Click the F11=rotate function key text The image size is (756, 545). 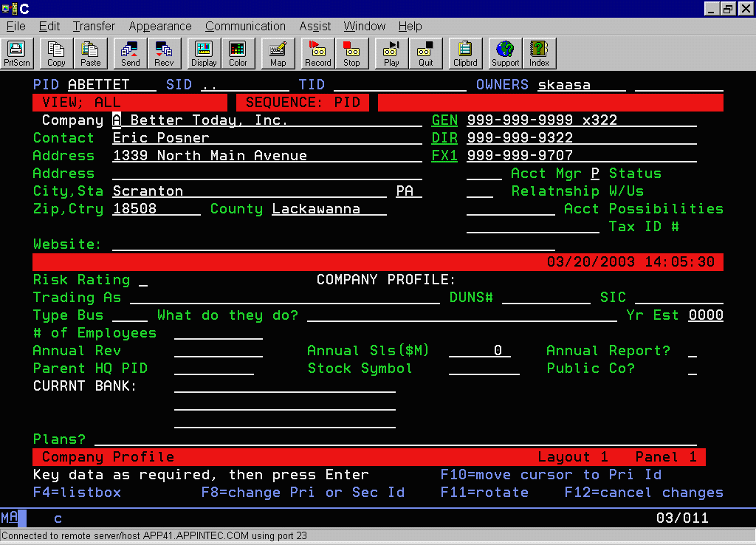click(x=484, y=493)
